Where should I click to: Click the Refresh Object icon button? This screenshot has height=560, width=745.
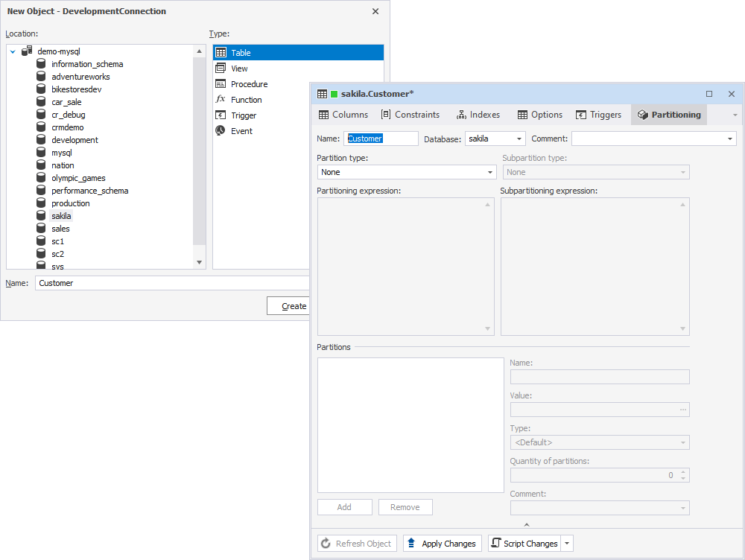pyautogui.click(x=326, y=543)
